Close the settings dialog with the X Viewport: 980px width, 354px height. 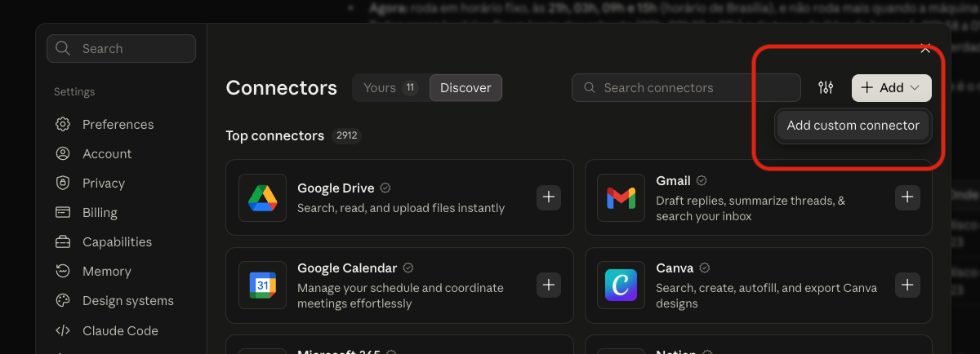[925, 49]
